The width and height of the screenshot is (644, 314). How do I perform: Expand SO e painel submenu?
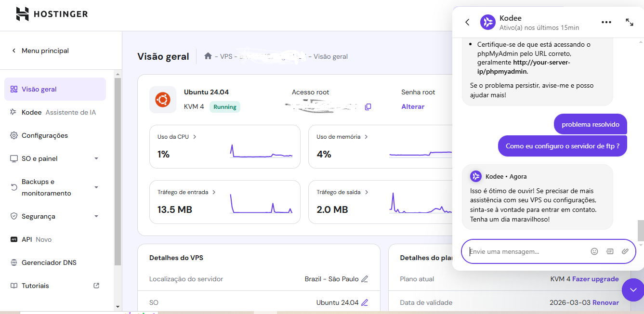(96, 158)
